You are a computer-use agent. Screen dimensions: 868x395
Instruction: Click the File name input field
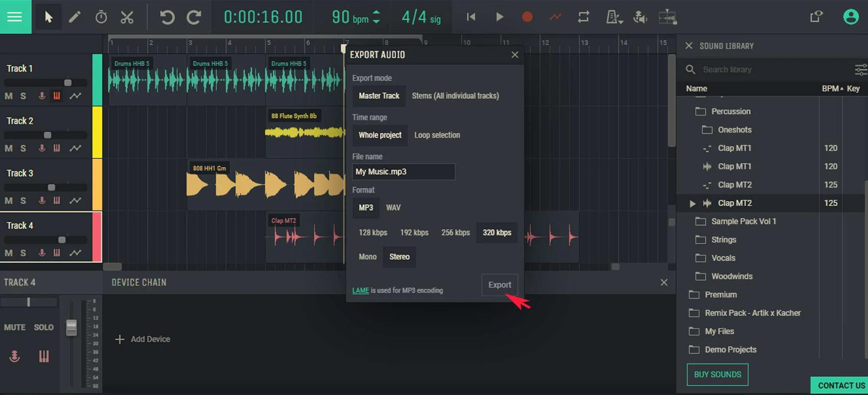403,172
